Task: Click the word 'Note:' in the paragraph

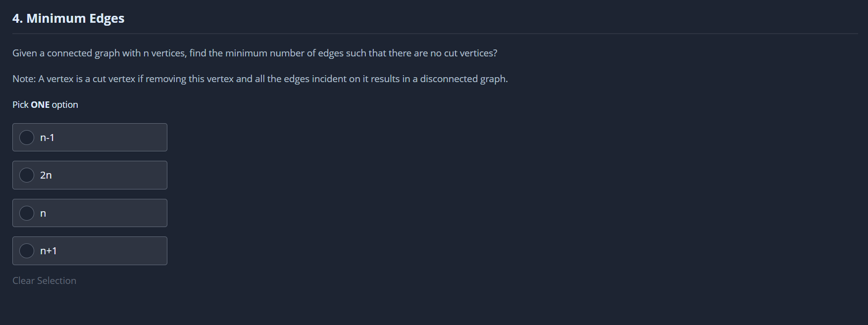Action: (24, 79)
